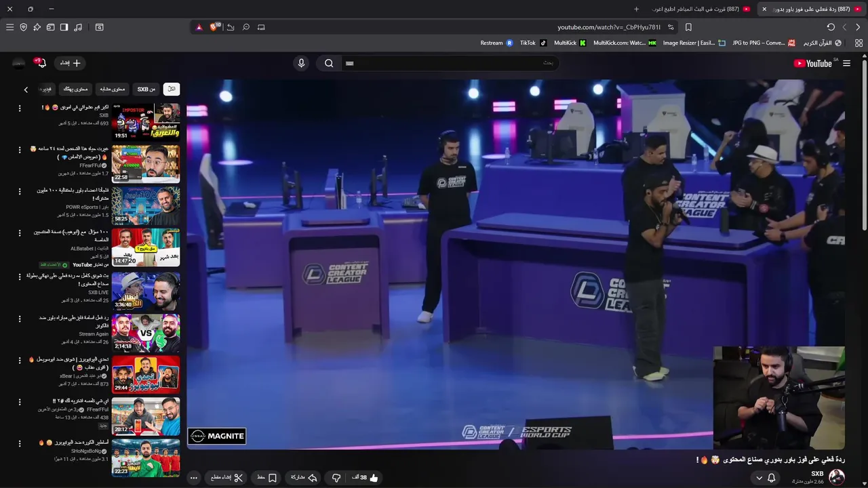
Task: Open options menu for the Stream Again video
Action: [x=20, y=319]
